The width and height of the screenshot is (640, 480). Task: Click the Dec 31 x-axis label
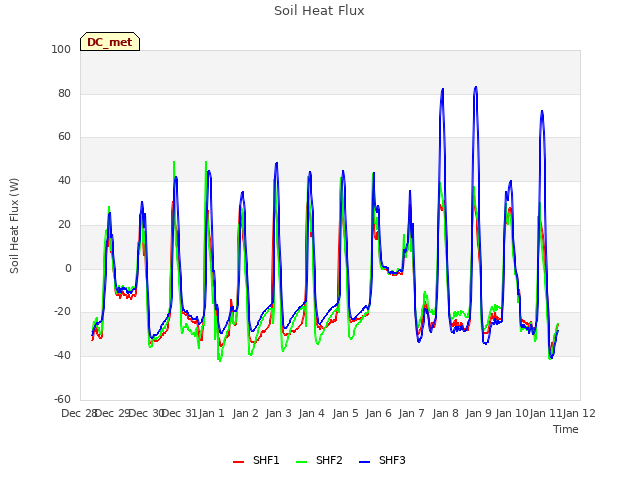tap(179, 413)
